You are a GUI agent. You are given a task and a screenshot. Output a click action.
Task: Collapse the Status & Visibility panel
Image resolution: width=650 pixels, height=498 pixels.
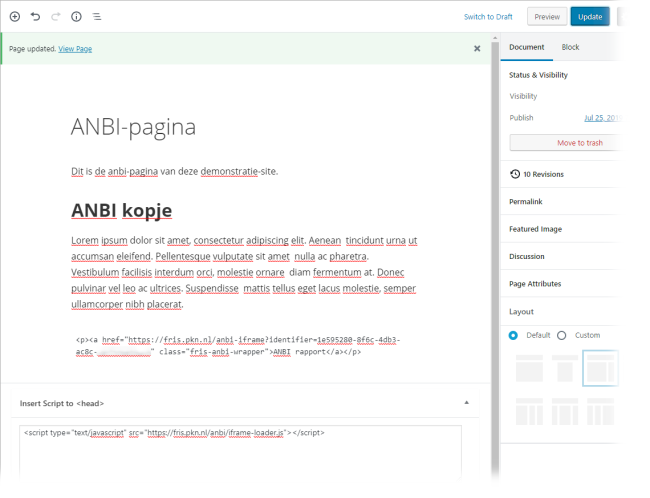[538, 75]
